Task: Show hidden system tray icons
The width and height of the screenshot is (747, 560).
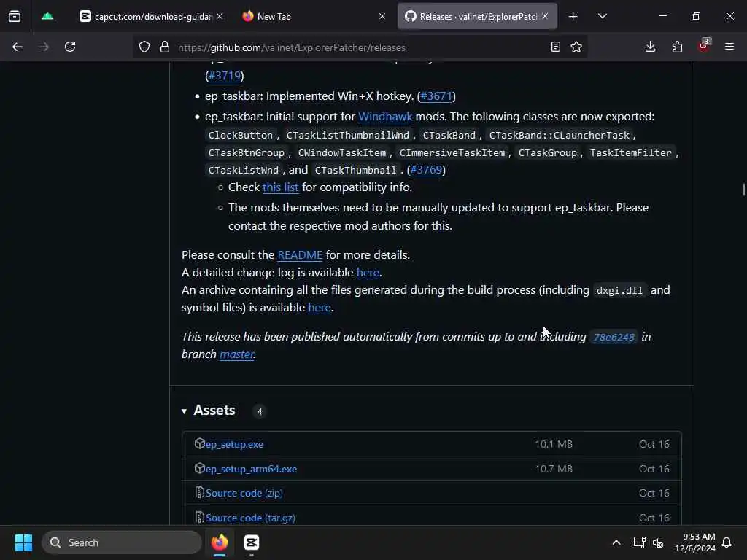Action: [x=616, y=542]
